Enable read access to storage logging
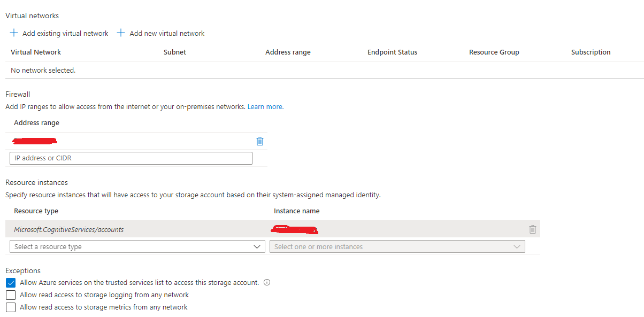The width and height of the screenshot is (644, 317). coord(10,295)
